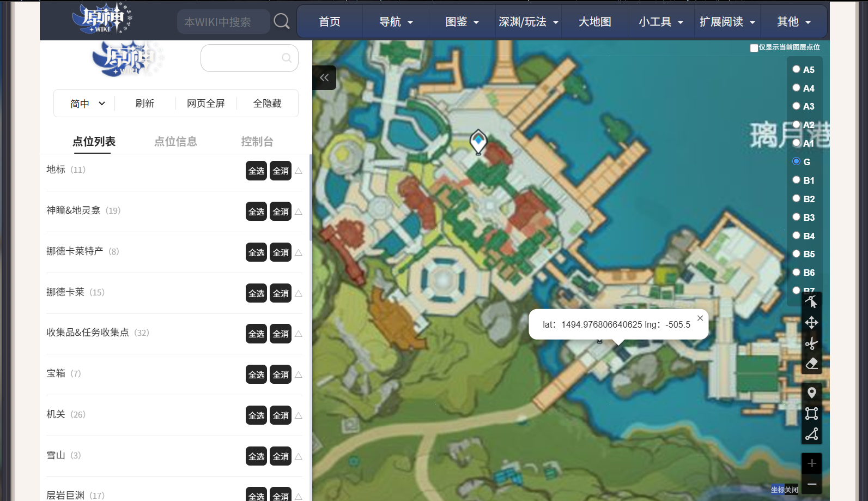Click the wiki search magnifier icon
Screen dimensions: 868x501
click(x=282, y=21)
